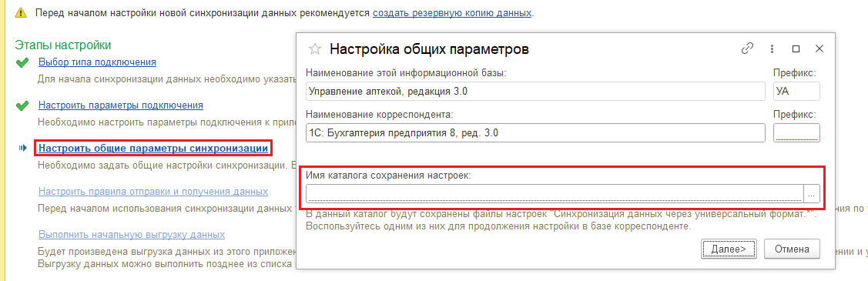Focus correspondent name field 1С: Бухгалтерия предприятия
The height and width of the screenshot is (281, 868).
(x=535, y=132)
